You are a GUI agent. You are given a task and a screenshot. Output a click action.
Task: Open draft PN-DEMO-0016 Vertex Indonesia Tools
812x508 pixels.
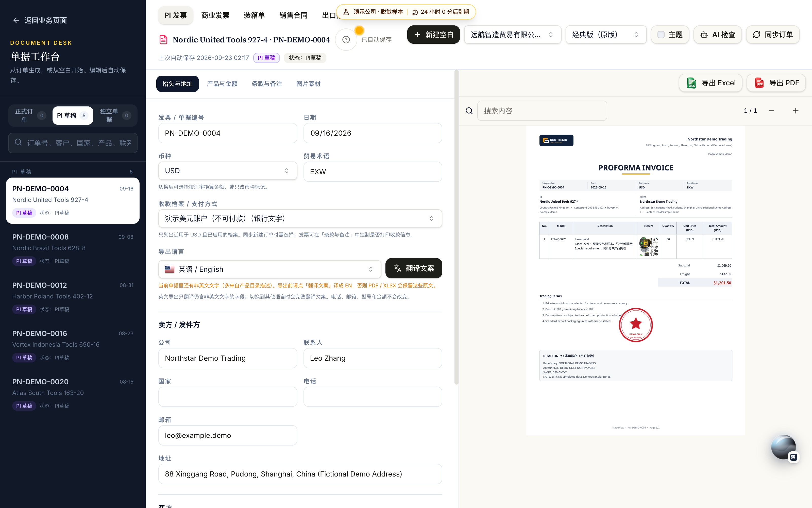pos(73,345)
